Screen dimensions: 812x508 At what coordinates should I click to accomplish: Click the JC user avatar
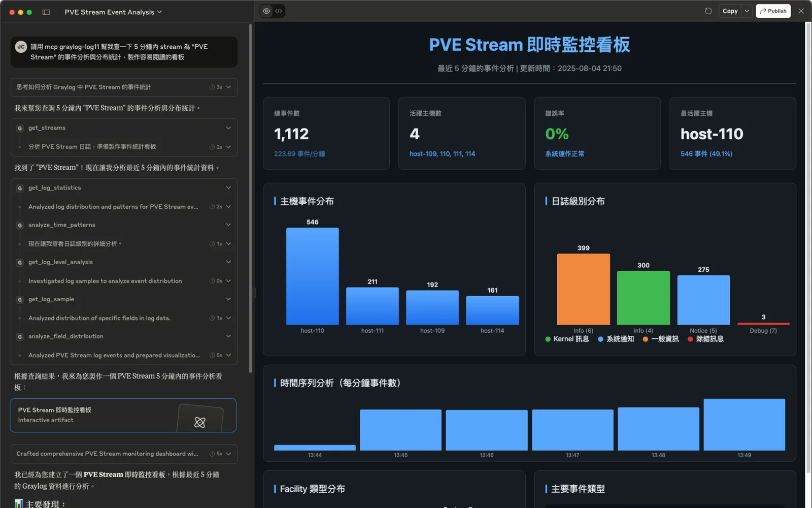tap(21, 47)
